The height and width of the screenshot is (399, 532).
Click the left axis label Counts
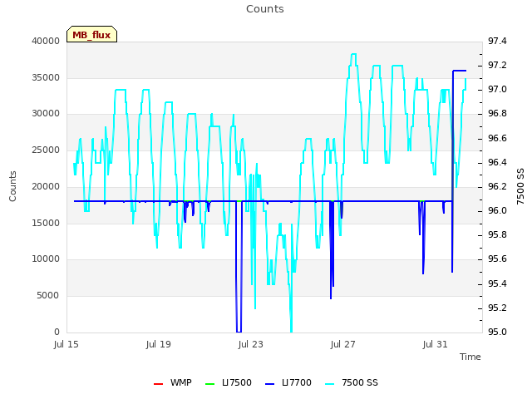(x=12, y=186)
